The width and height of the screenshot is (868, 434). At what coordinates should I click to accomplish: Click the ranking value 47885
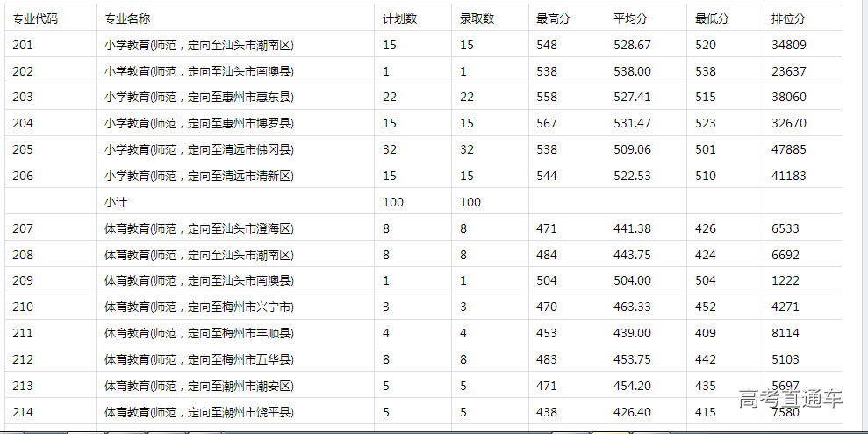click(x=788, y=149)
